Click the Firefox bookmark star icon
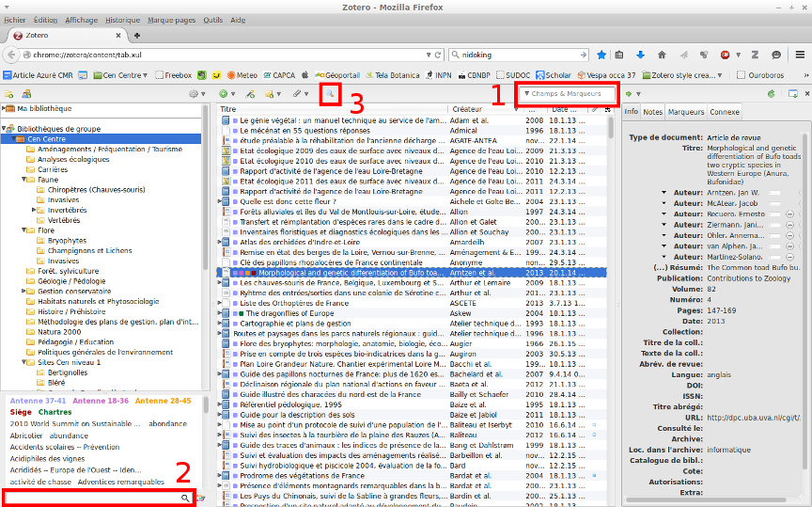Image resolution: width=812 pixels, height=507 pixels. pyautogui.click(x=602, y=55)
